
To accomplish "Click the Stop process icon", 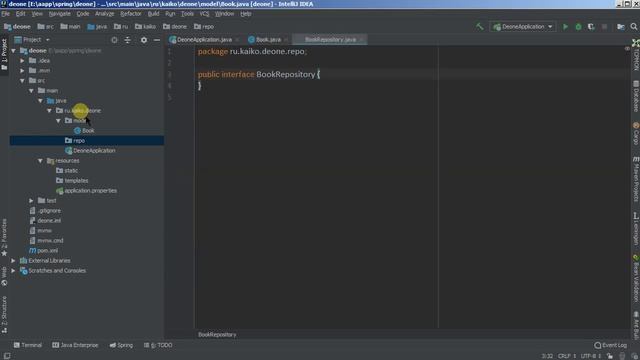I will pos(604,27).
